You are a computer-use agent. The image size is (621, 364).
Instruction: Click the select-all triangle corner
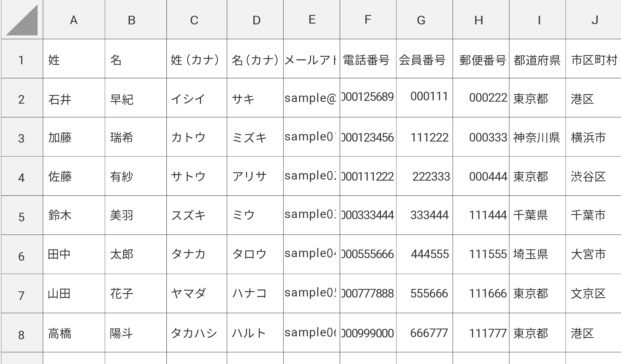click(x=22, y=20)
